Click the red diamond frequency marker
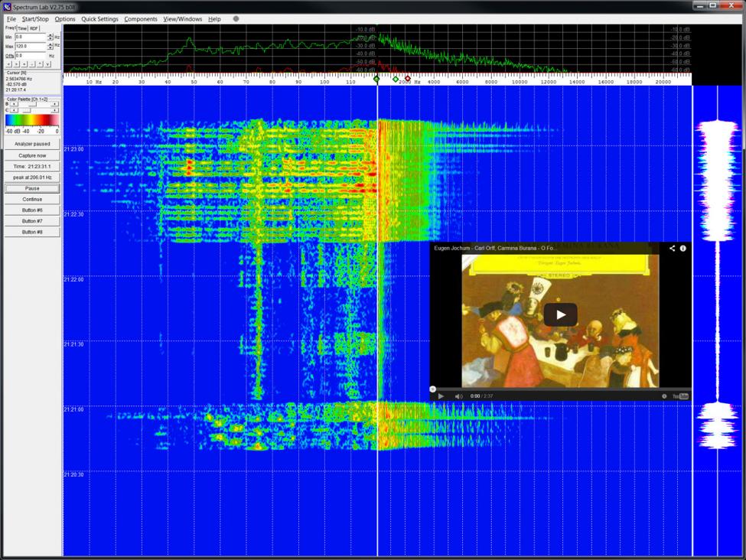This screenshot has height=560, width=746. coord(408,79)
